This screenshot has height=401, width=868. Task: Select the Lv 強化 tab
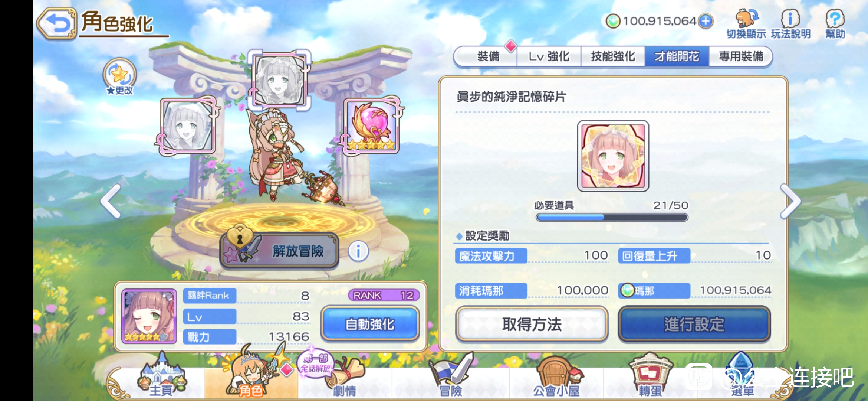click(x=549, y=56)
